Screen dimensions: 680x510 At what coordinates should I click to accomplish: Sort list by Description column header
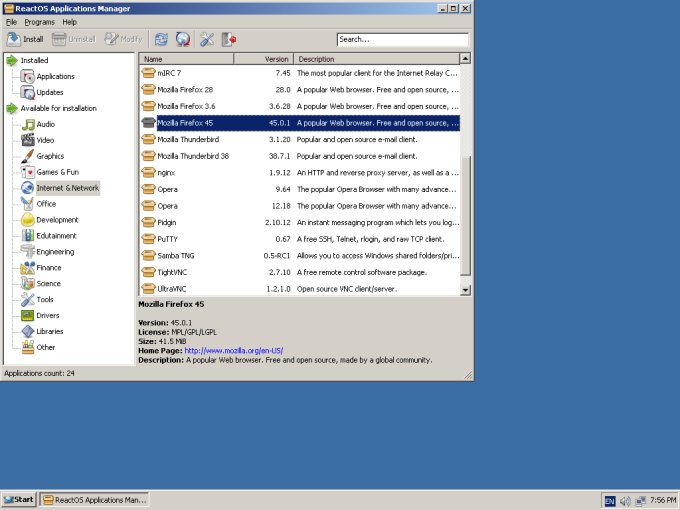pos(376,59)
